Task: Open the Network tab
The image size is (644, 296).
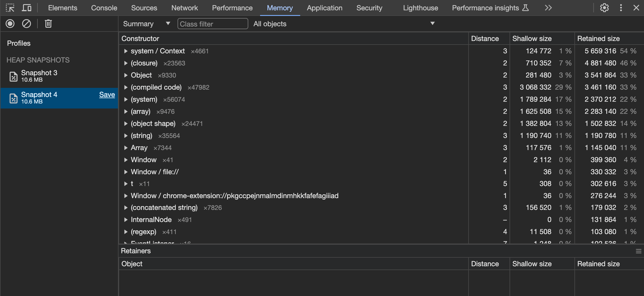Action: point(185,8)
